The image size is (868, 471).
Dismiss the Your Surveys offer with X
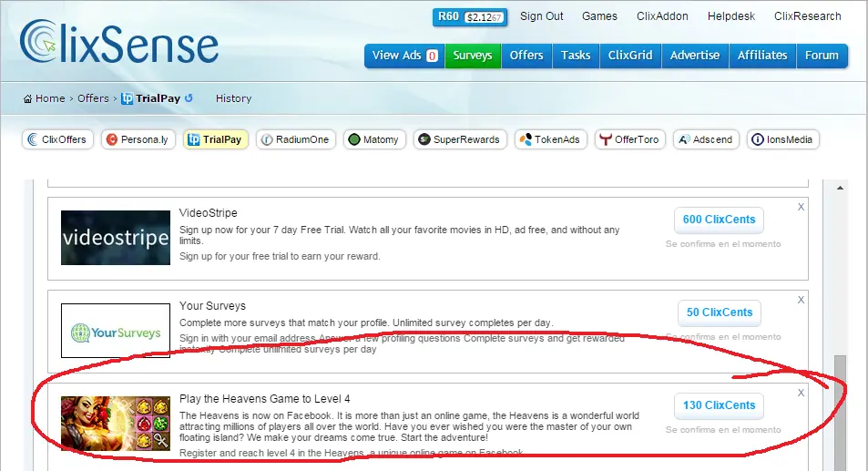801,300
